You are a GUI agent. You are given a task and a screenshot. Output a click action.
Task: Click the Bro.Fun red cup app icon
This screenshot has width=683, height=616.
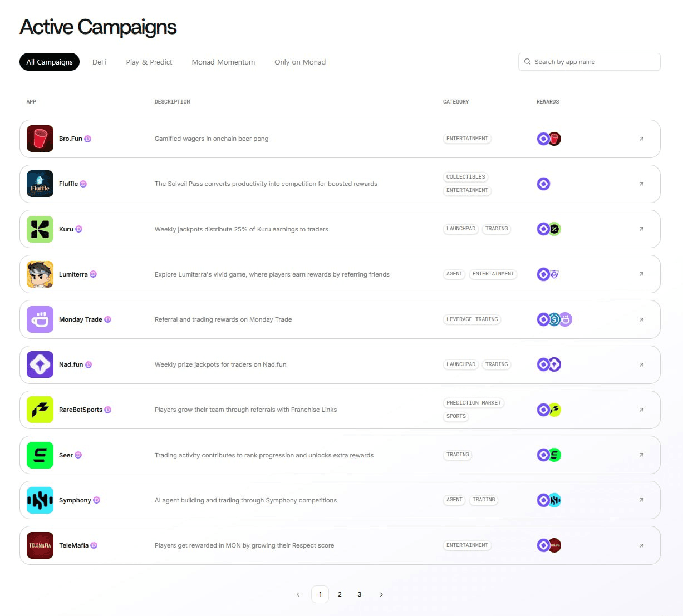point(40,139)
